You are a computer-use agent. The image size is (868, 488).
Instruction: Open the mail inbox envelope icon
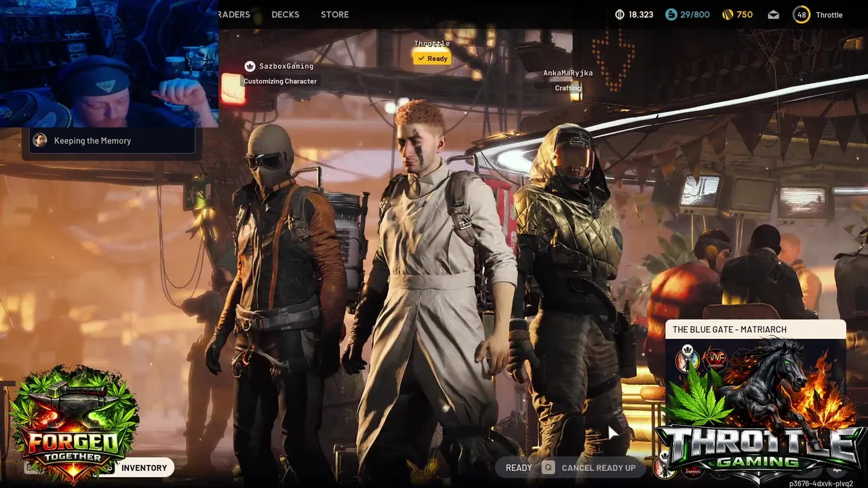click(x=773, y=15)
